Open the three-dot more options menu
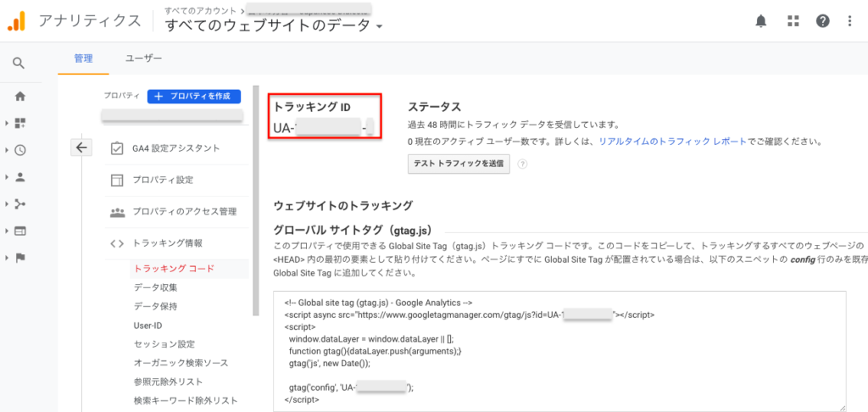The image size is (868, 412). [850, 21]
